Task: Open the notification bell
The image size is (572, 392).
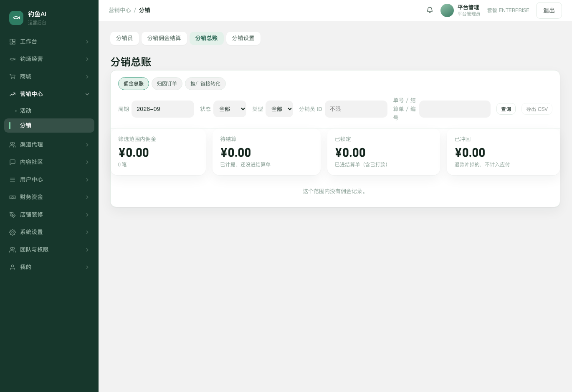Action: point(430,10)
